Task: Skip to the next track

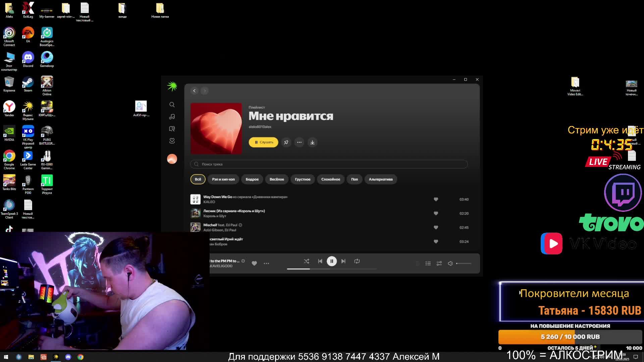Action: click(343, 261)
